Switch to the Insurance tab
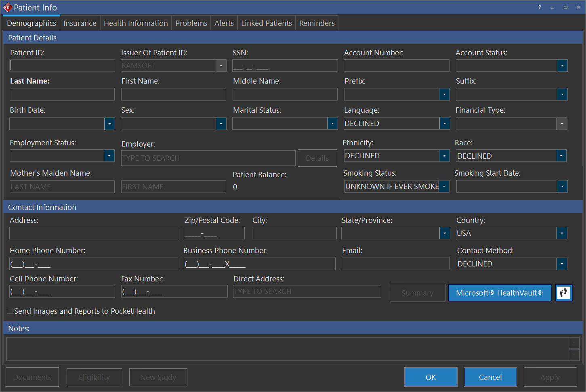The height and width of the screenshot is (392, 586). point(80,23)
